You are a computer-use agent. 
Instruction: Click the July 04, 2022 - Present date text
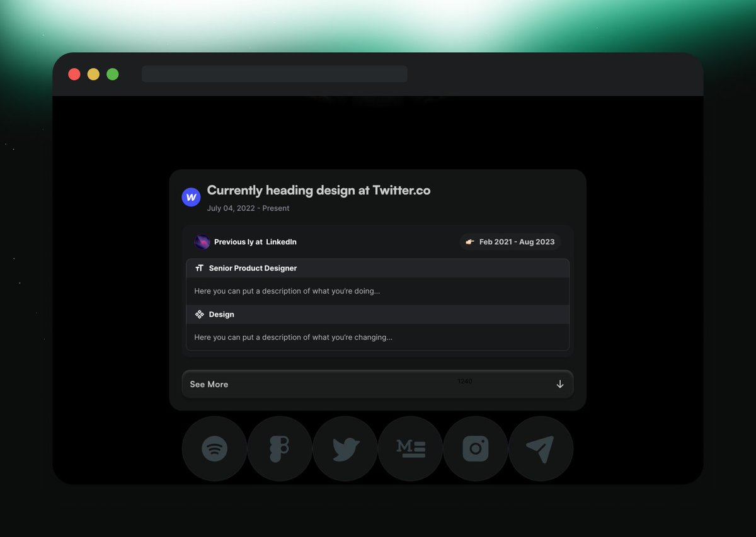[248, 208]
